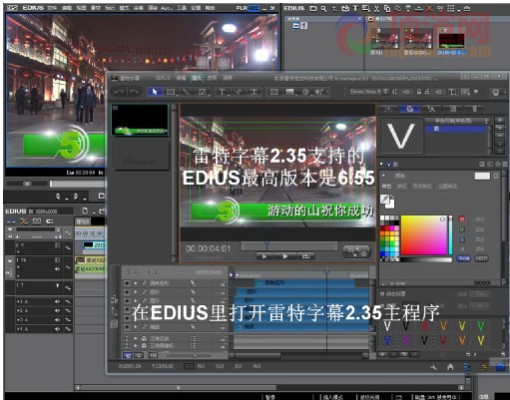This screenshot has width=510, height=400.
Task: Click the red R channel button
Action: pos(462,219)
